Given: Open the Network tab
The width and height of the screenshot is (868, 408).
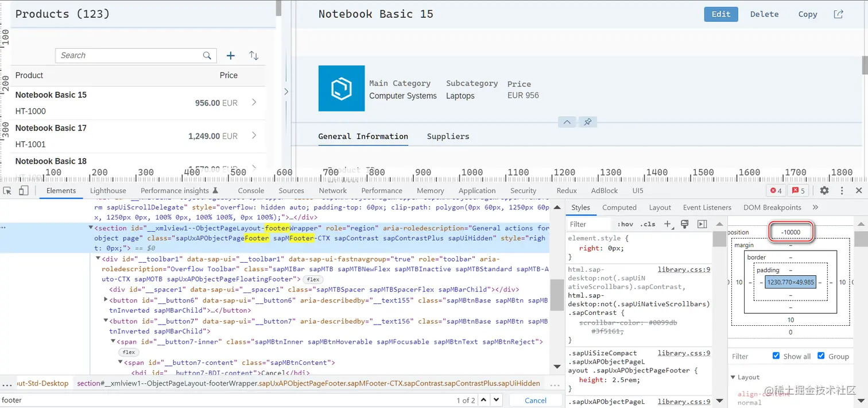Looking at the screenshot, I should pos(333,191).
